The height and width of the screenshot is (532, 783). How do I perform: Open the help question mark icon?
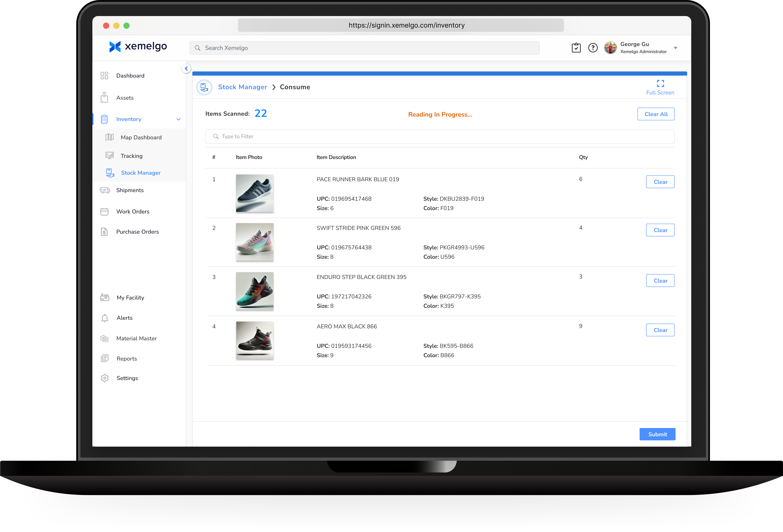click(593, 48)
